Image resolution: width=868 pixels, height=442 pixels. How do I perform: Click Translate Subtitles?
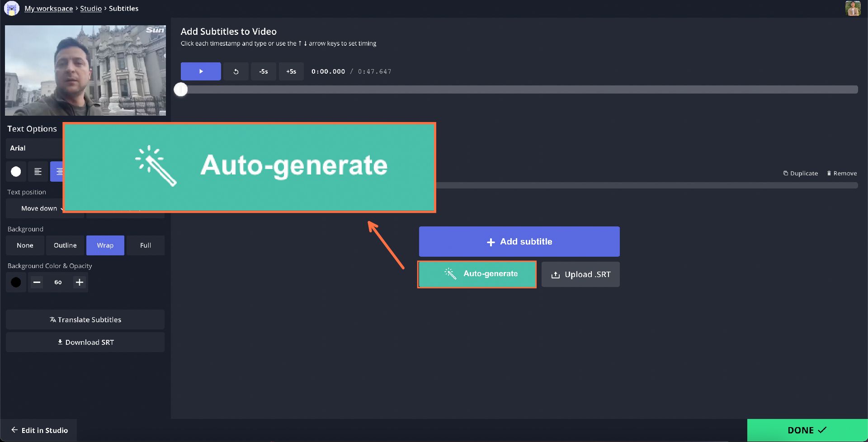[x=85, y=320]
